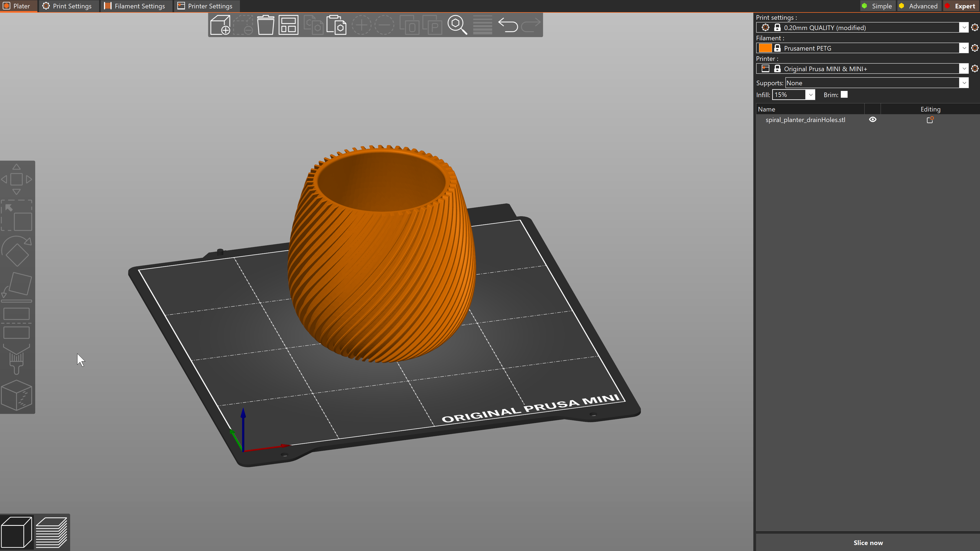The height and width of the screenshot is (551, 980).
Task: Click the padlock next to Prusament PETG
Action: (x=777, y=48)
